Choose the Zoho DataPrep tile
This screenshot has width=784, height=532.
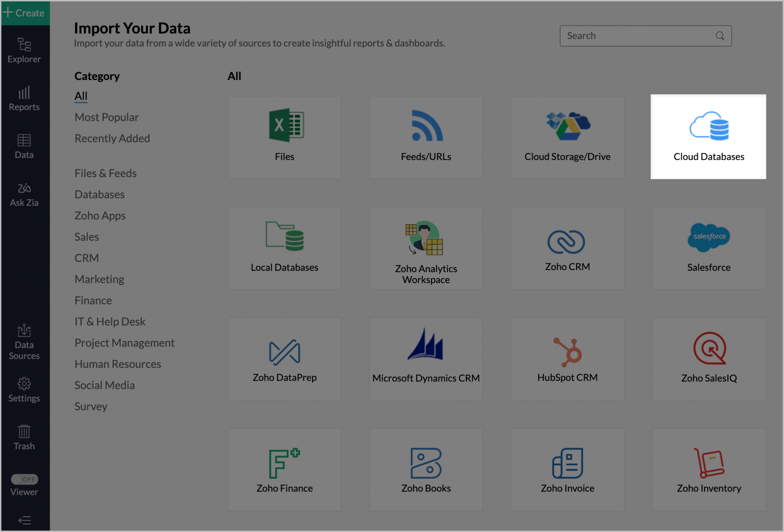click(285, 359)
